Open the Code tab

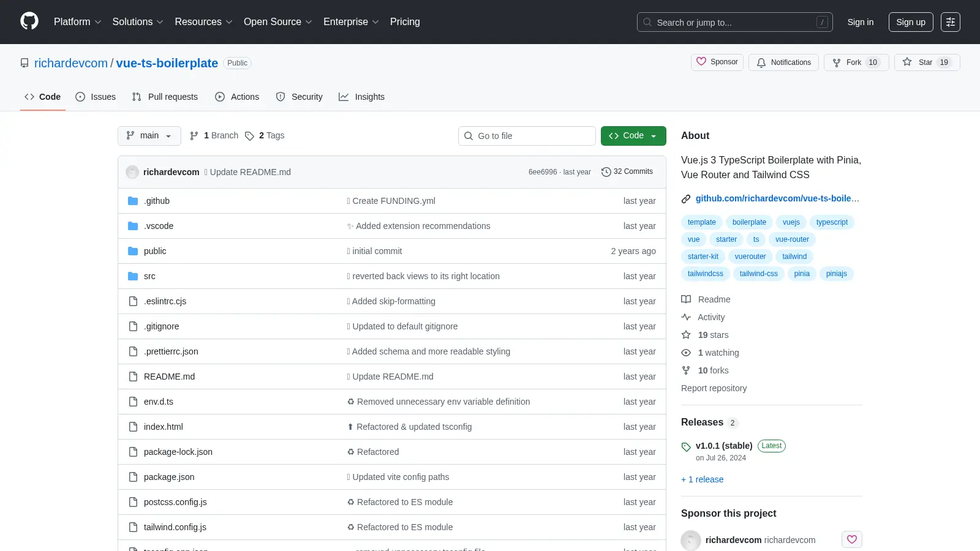click(42, 97)
